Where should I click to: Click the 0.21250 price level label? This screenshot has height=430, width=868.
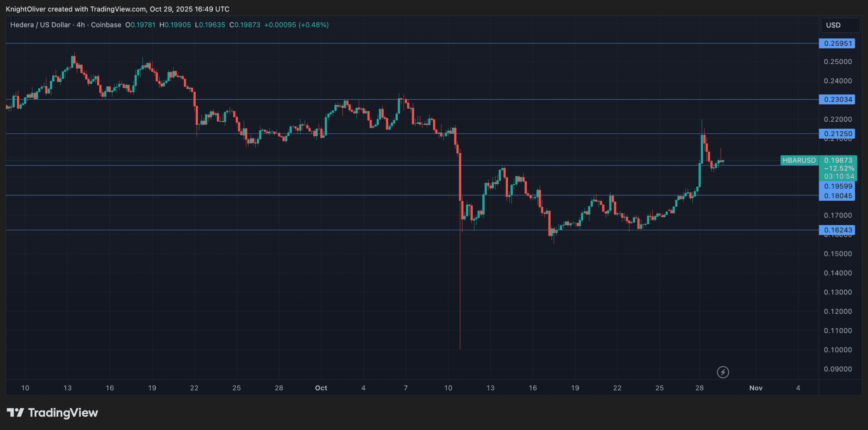(837, 134)
